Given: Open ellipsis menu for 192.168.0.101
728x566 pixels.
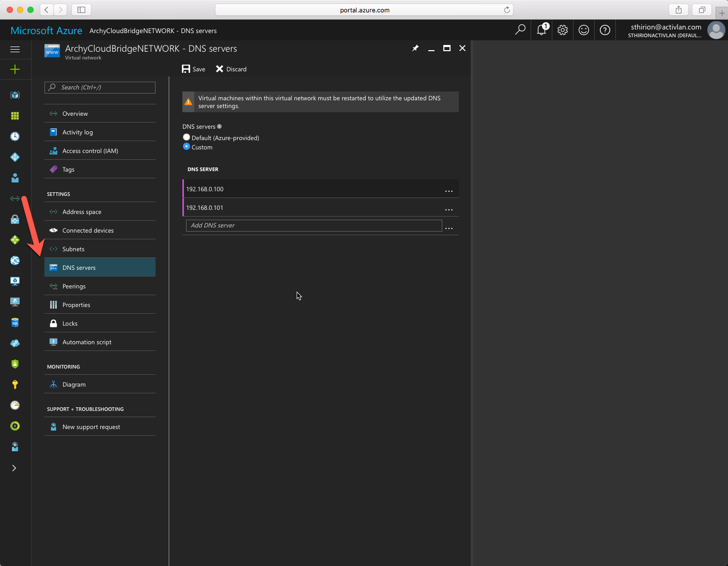Looking at the screenshot, I should (449, 210).
